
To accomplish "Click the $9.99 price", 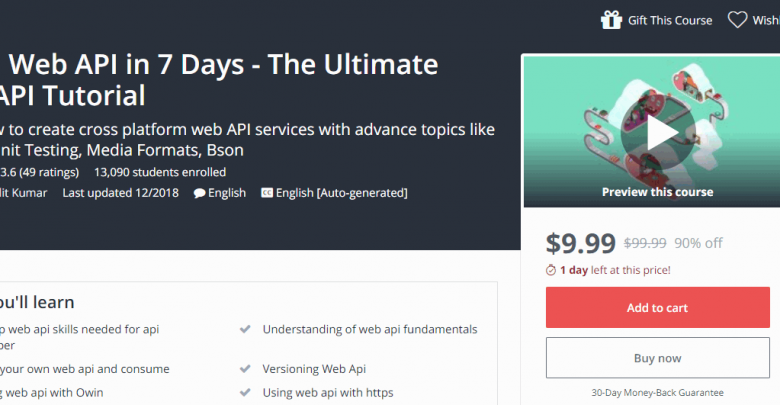I will pos(581,243).
